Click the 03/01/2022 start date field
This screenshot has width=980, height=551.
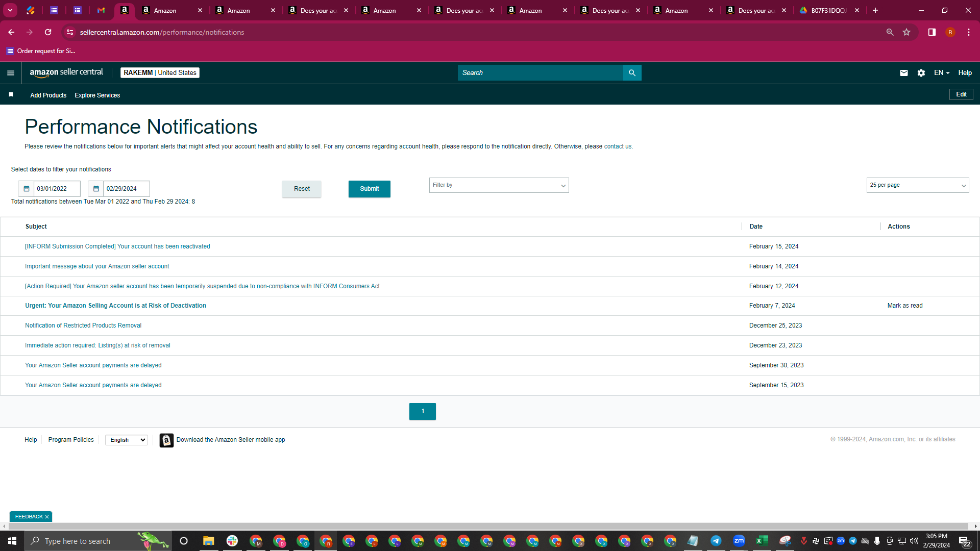(57, 189)
